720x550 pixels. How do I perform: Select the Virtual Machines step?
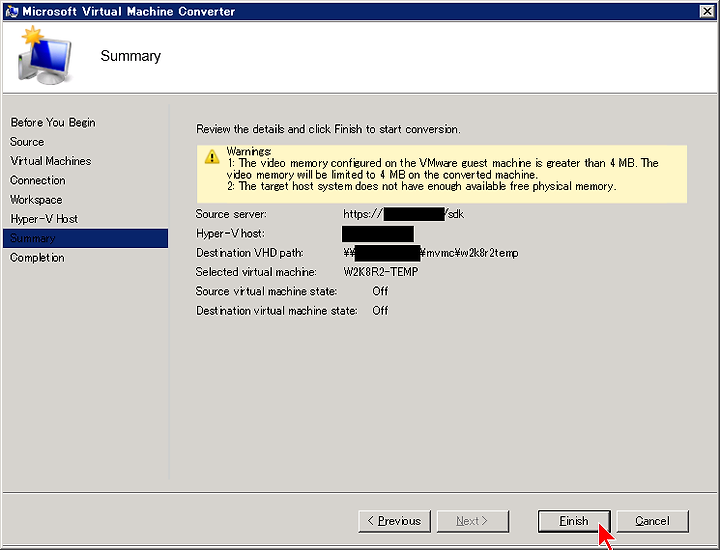tap(51, 161)
